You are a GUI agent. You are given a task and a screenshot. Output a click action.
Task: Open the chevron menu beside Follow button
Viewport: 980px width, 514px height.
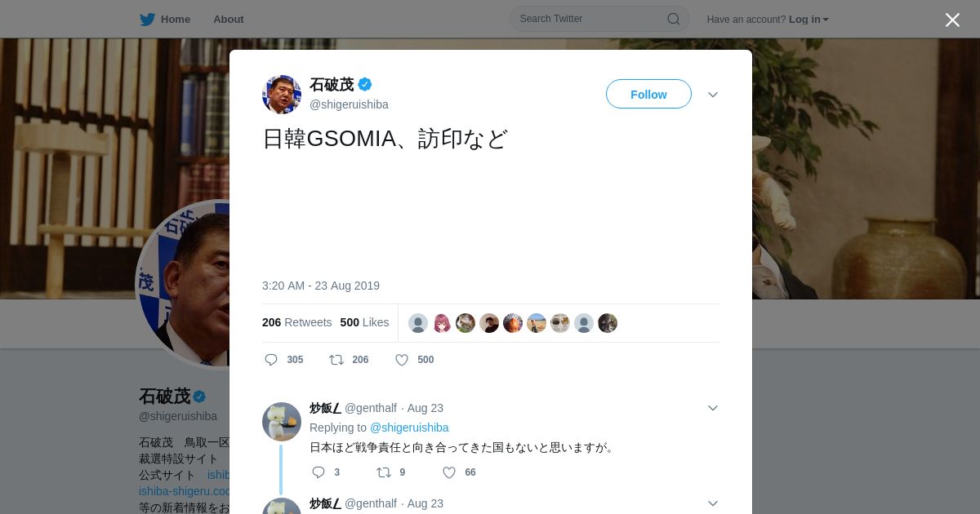click(x=713, y=95)
